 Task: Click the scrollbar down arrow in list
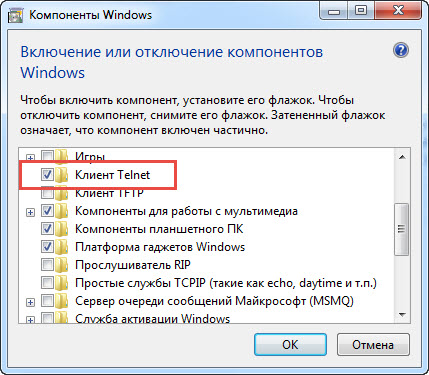point(402,314)
